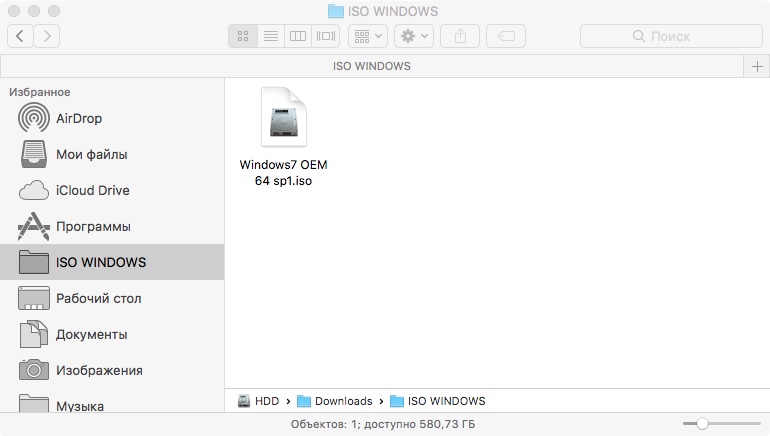Click Downloads in the path bar
Image resolution: width=770 pixels, height=436 pixels.
pyautogui.click(x=335, y=401)
